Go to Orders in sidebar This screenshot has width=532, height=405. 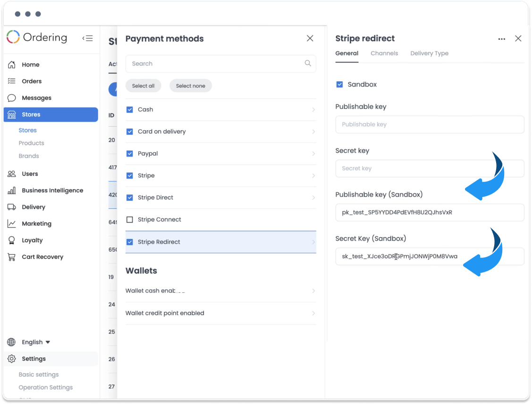[x=32, y=81]
